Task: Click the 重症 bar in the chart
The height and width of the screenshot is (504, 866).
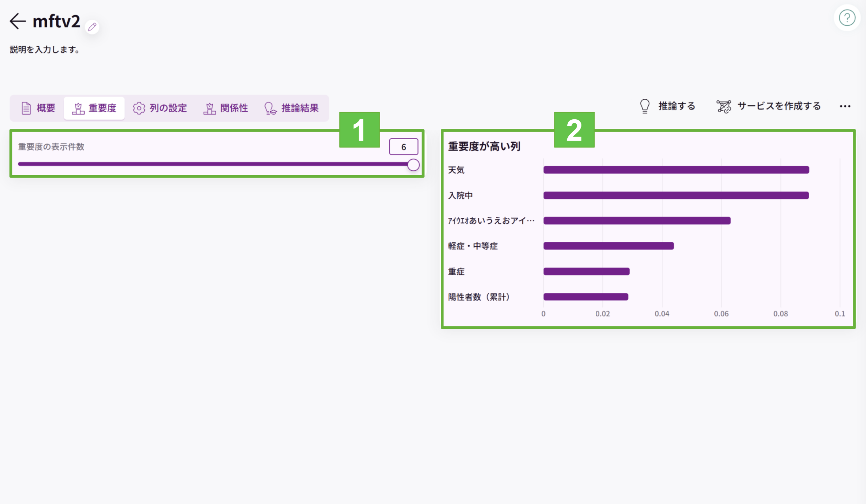Action: (x=586, y=271)
